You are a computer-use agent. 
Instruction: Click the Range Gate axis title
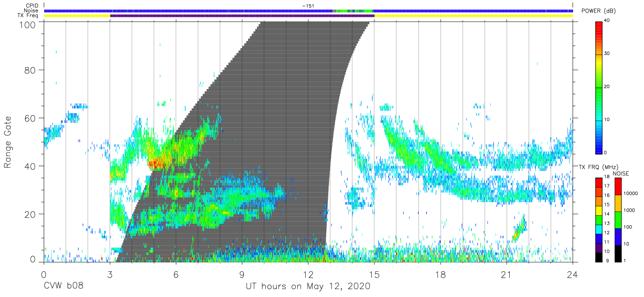coord(8,142)
